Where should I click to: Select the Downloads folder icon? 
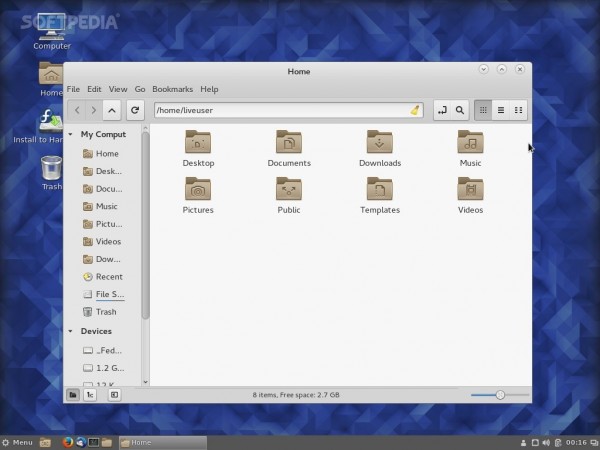[x=380, y=148]
